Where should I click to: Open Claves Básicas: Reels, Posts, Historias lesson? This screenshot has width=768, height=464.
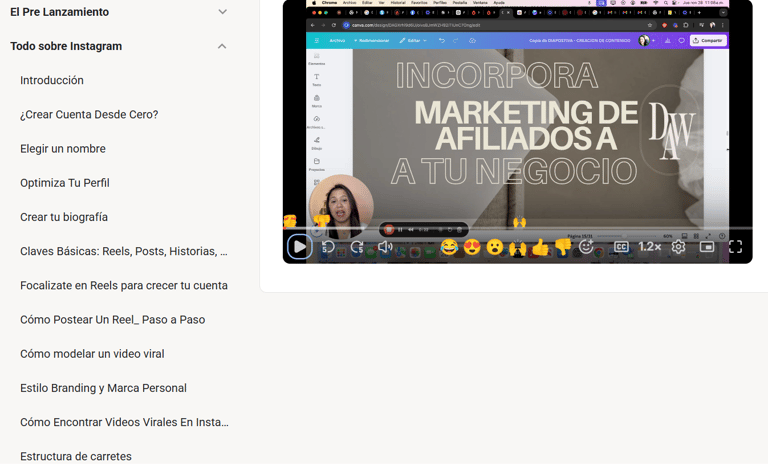(124, 251)
